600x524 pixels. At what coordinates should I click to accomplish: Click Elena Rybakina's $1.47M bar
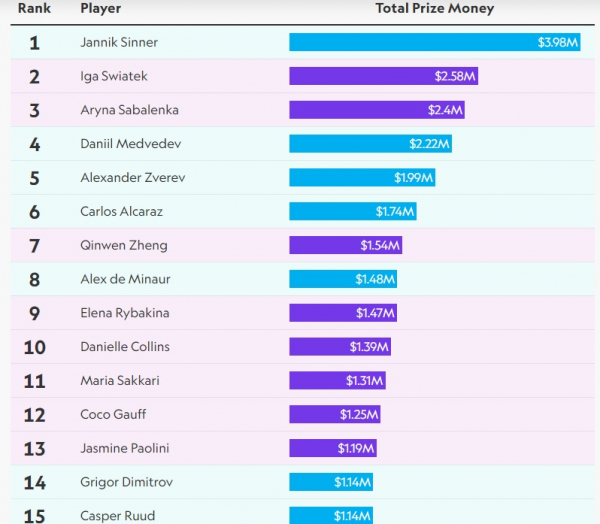coord(343,313)
